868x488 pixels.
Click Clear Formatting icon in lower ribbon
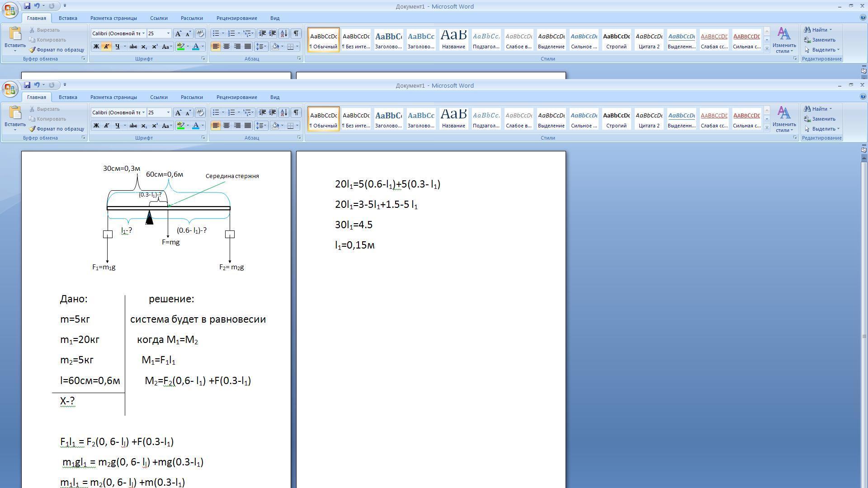(200, 113)
